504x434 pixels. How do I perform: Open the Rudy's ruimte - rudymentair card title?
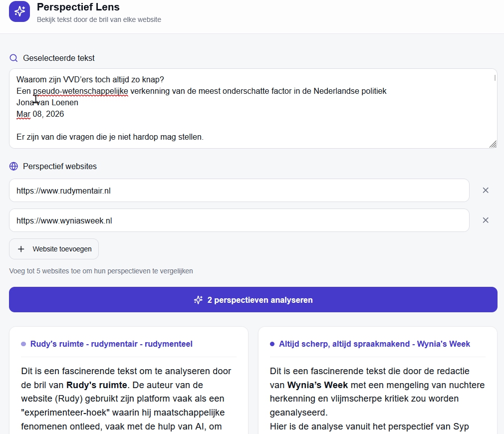[111, 344]
